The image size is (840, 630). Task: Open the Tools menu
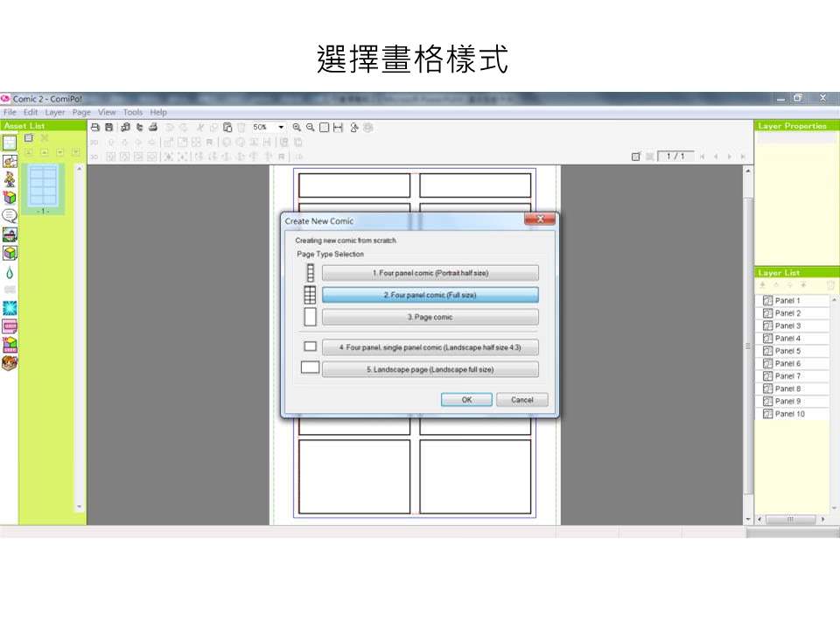click(133, 112)
